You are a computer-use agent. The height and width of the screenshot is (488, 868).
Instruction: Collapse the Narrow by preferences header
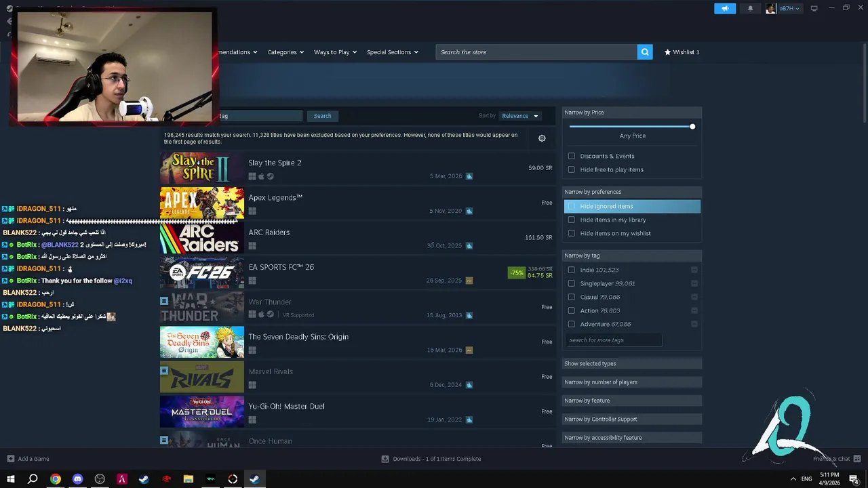click(x=632, y=192)
